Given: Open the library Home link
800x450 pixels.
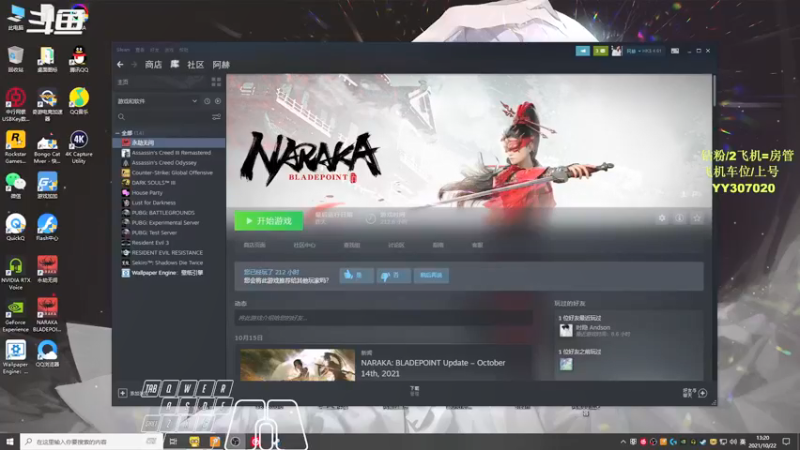Looking at the screenshot, I should coord(123,82).
